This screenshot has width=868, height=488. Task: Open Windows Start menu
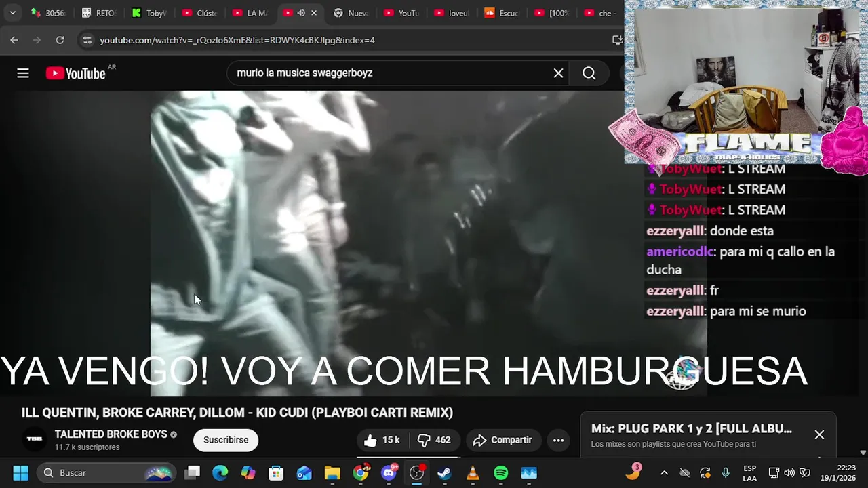tap(20, 472)
